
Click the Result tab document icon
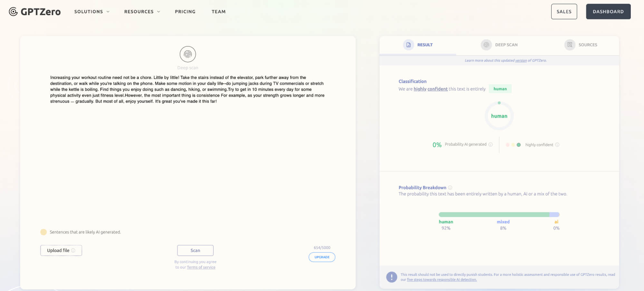(x=408, y=45)
